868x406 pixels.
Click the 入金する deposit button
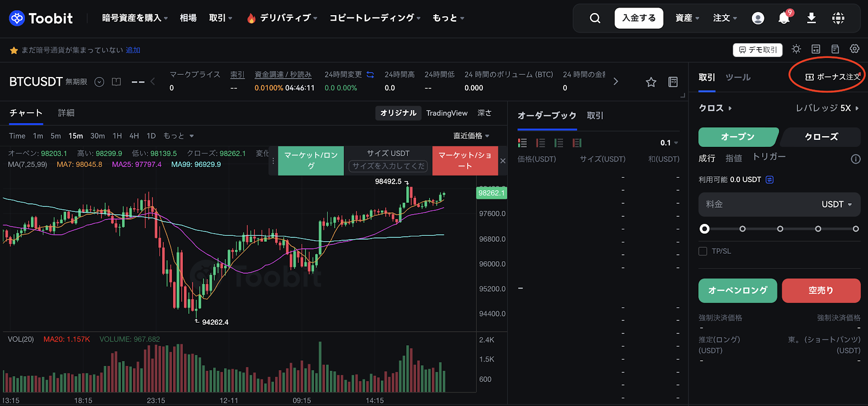pyautogui.click(x=639, y=18)
